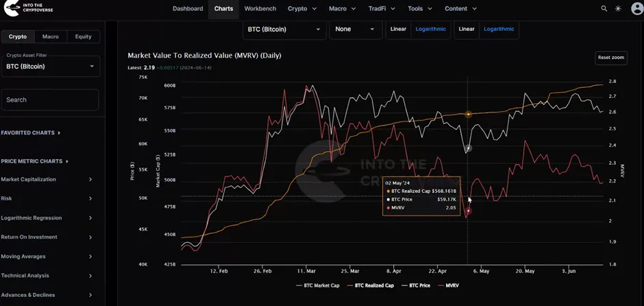Expand the TradFi menu
This screenshot has width=644, height=306.
click(382, 9)
